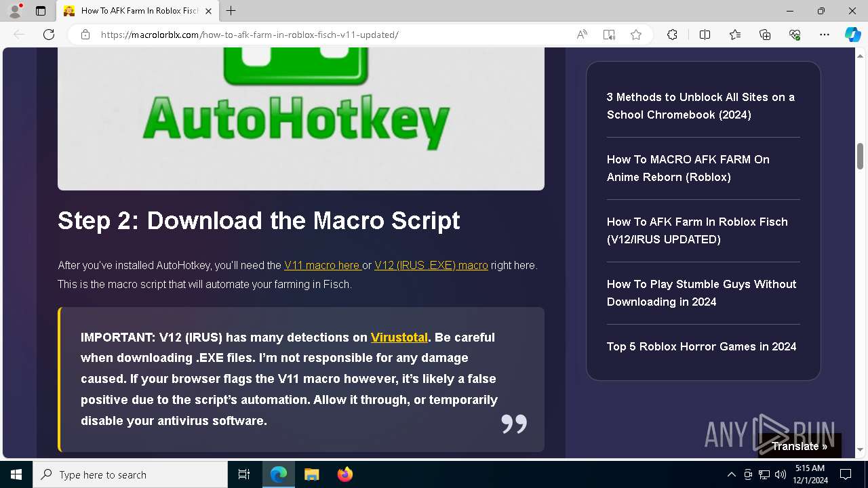The height and width of the screenshot is (488, 868).
Task: Open a new browser tab
Action: pos(231,11)
